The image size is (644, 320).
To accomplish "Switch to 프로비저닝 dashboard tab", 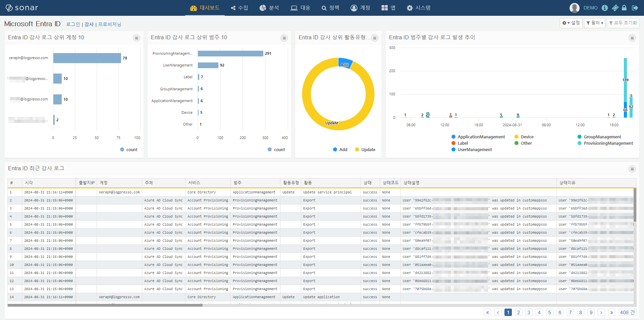I will [x=110, y=24].
